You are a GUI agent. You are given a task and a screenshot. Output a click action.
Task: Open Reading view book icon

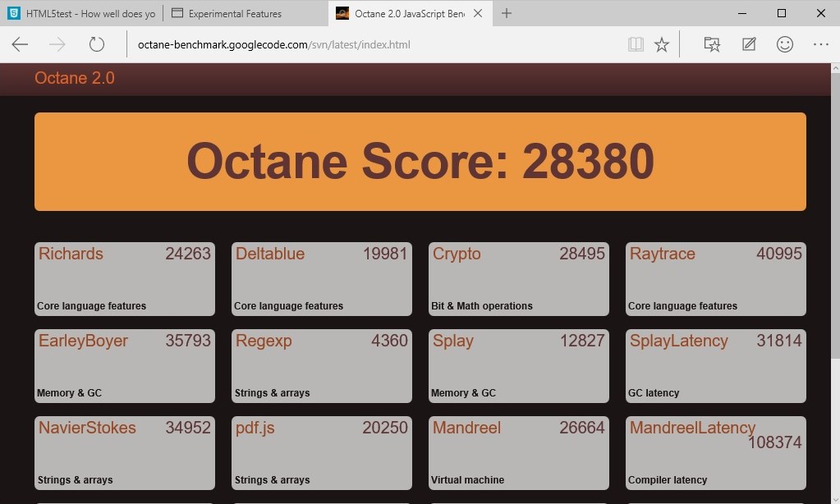coord(636,44)
